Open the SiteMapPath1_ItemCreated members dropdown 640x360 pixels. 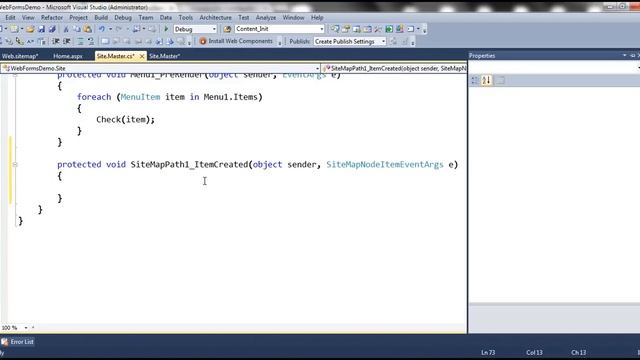coord(394,68)
